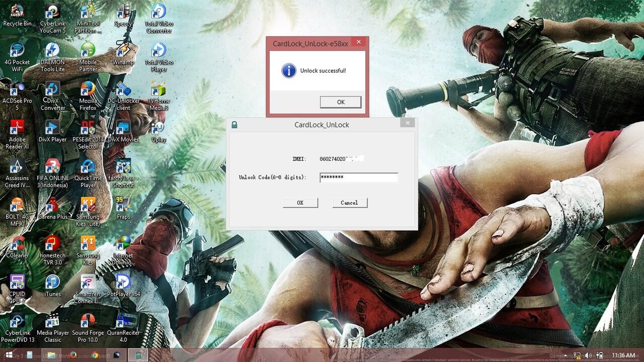Select the Total Video Converter icon
The width and height of the screenshot is (644, 362).
tap(159, 19)
